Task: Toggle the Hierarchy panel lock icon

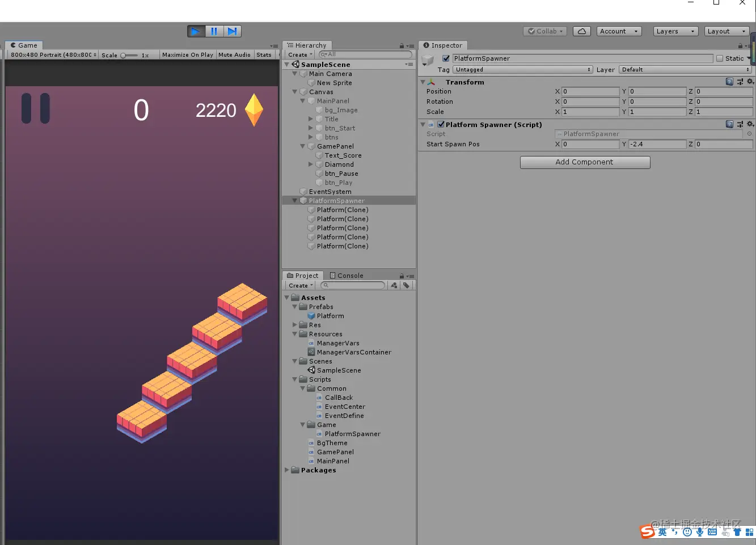Action: pyautogui.click(x=402, y=46)
